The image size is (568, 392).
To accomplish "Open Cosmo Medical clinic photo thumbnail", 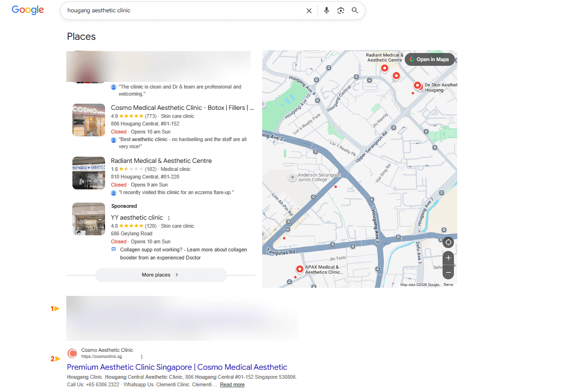I will pyautogui.click(x=89, y=120).
